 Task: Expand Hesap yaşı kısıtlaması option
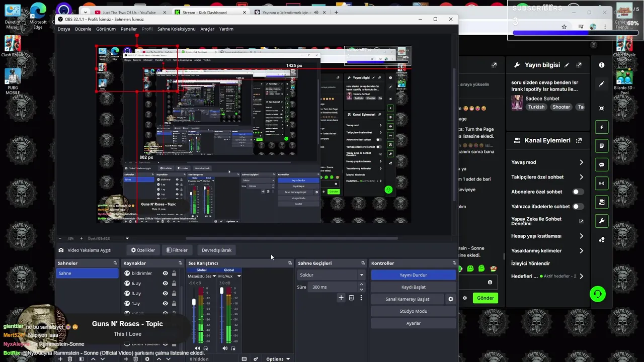pyautogui.click(x=581, y=236)
